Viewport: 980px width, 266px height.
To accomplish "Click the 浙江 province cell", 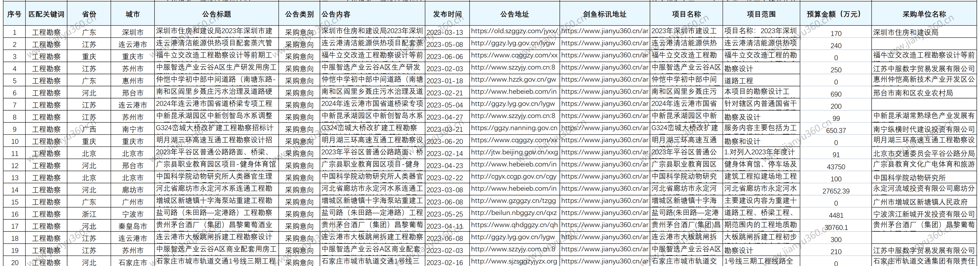I will pyautogui.click(x=89, y=214).
